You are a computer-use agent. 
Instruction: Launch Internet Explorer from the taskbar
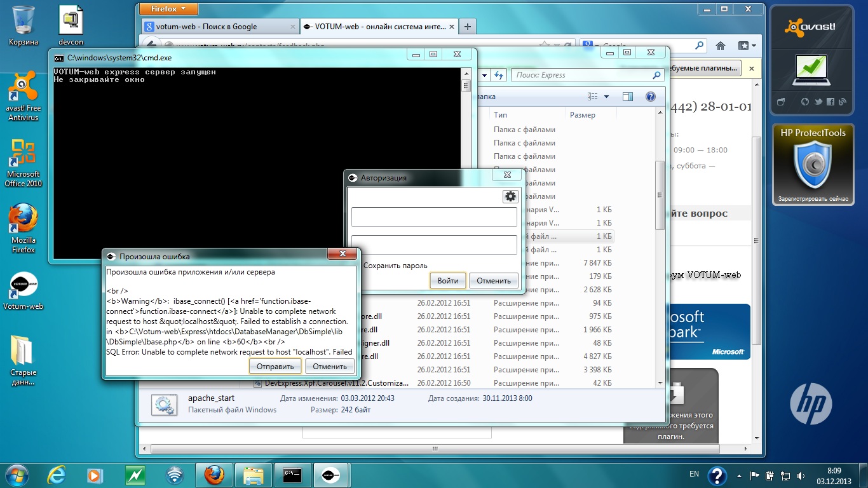tap(57, 475)
